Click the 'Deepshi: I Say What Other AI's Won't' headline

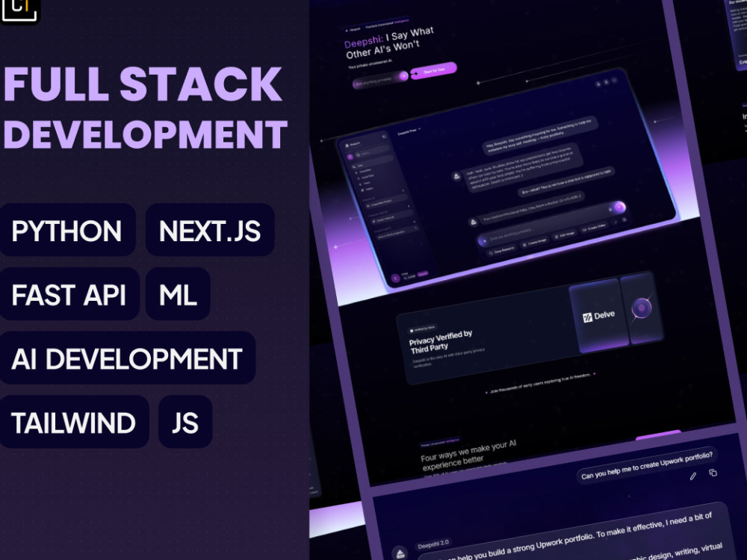388,43
